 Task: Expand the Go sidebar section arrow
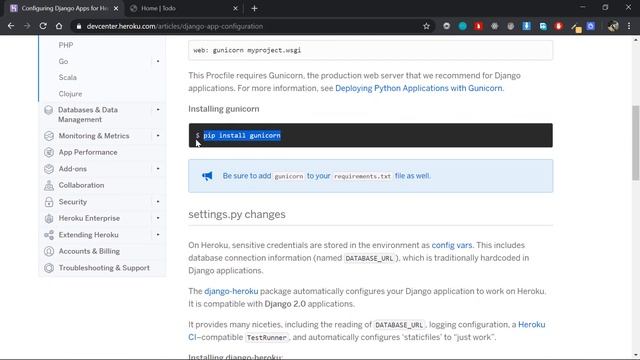(158, 61)
